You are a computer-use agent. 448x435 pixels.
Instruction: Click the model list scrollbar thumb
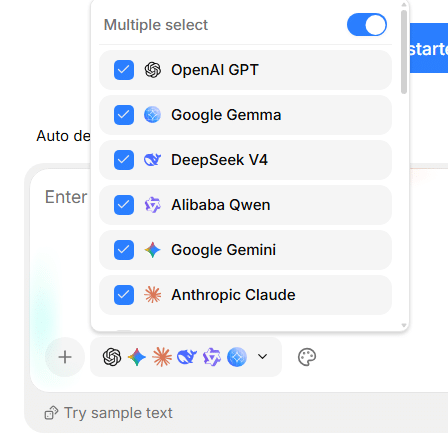tap(404, 52)
